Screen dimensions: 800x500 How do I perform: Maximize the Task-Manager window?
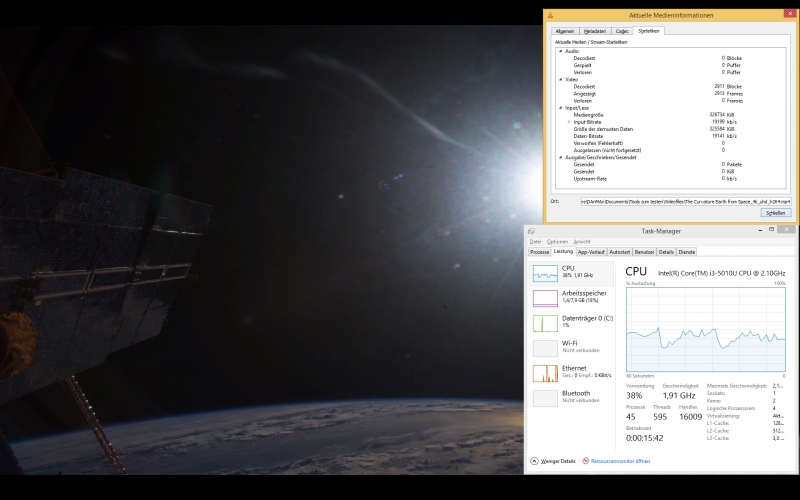point(771,230)
